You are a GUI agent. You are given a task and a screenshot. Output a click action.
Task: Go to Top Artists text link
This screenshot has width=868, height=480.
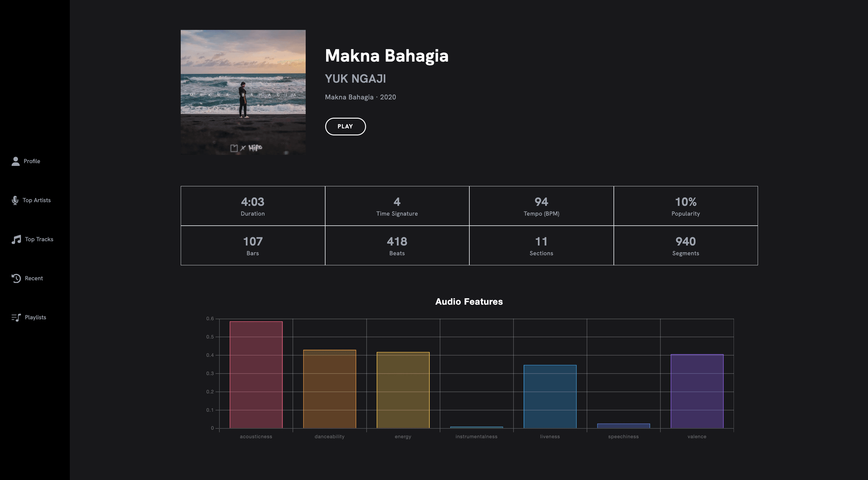coord(36,200)
